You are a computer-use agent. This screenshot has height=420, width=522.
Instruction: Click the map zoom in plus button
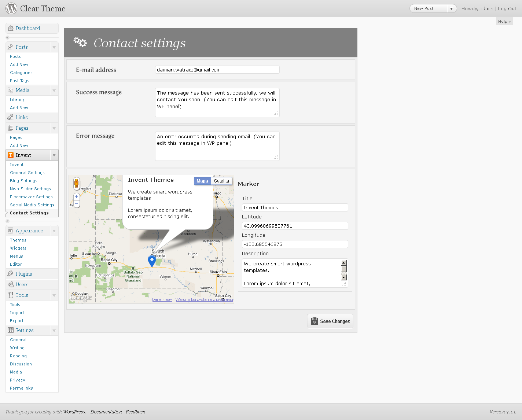77,197
